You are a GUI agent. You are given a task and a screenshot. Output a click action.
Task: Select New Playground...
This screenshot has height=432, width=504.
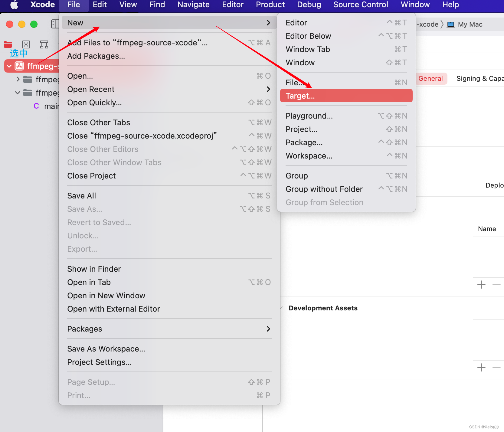pyautogui.click(x=346, y=116)
